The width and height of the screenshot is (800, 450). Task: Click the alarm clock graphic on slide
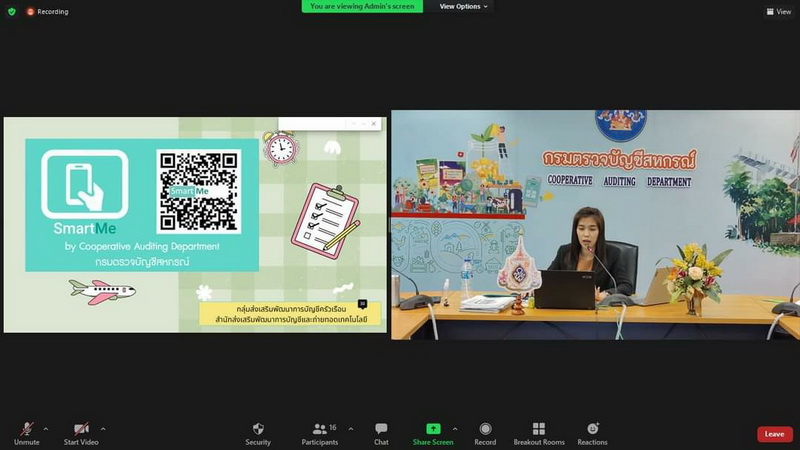point(280,148)
